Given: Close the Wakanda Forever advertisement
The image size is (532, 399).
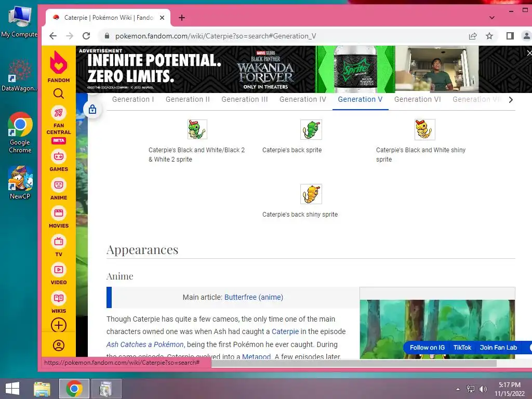Looking at the screenshot, I should point(529,52).
